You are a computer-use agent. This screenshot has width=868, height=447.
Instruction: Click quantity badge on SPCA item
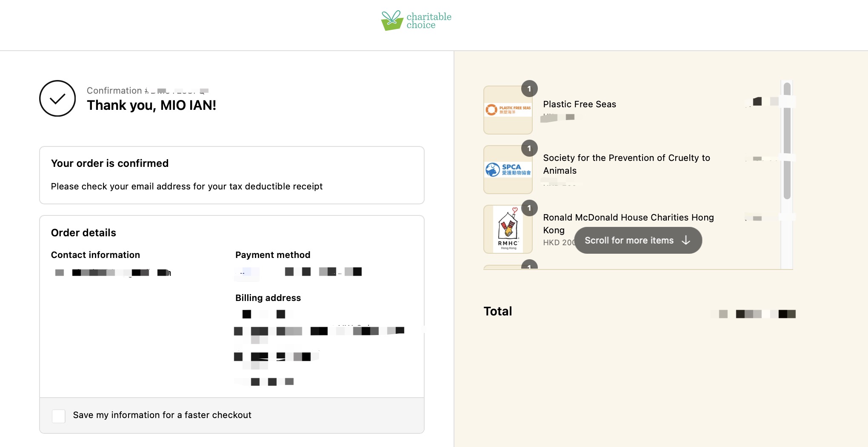[x=529, y=148]
